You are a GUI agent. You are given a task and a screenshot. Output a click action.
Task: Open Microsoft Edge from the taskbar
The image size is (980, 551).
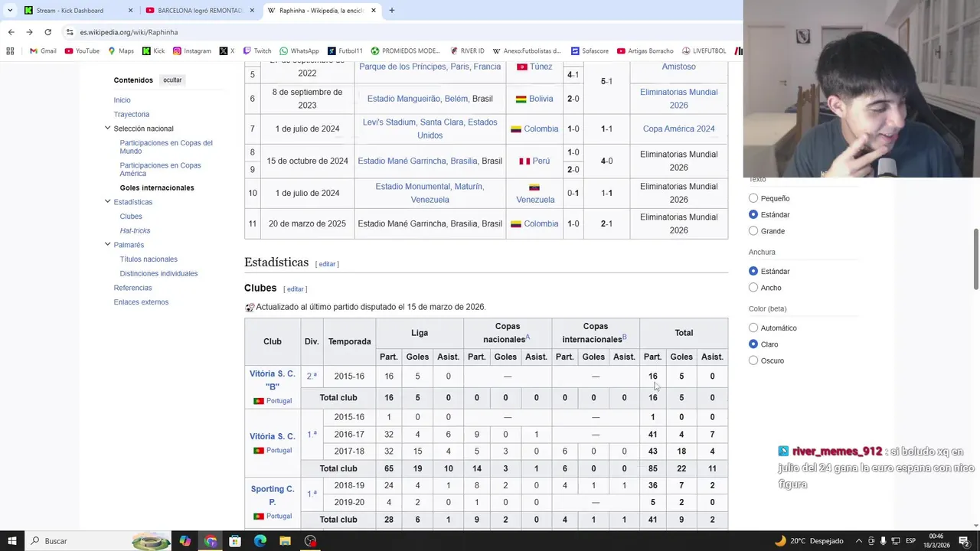pyautogui.click(x=260, y=541)
